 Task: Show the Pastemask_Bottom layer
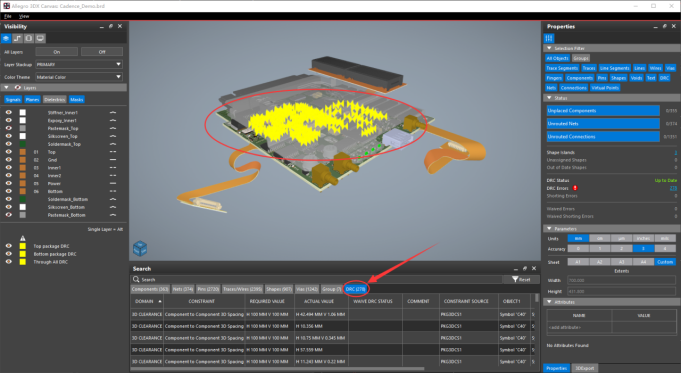[8, 215]
